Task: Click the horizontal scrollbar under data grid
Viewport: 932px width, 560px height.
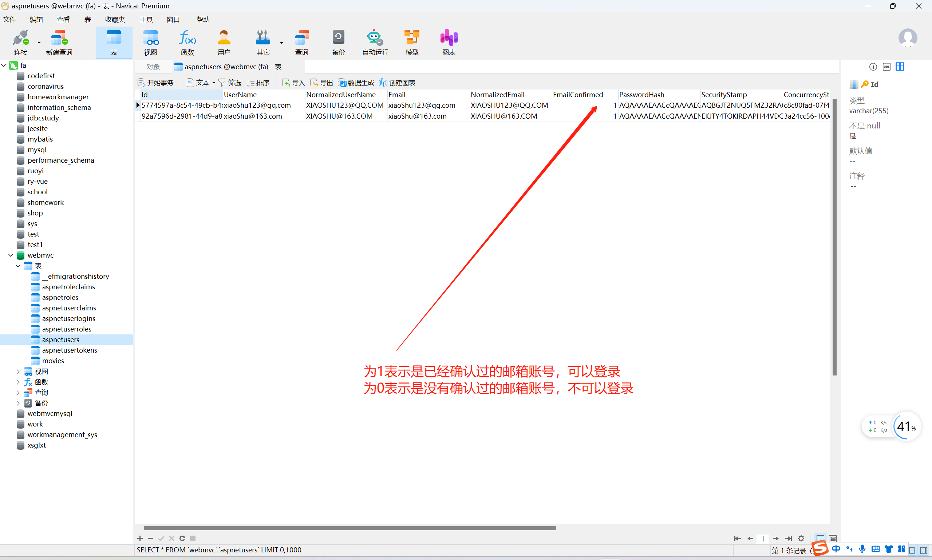Action: point(349,528)
